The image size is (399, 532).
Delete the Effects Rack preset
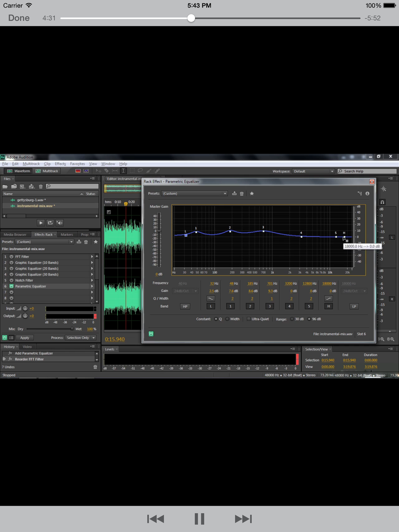tap(86, 242)
